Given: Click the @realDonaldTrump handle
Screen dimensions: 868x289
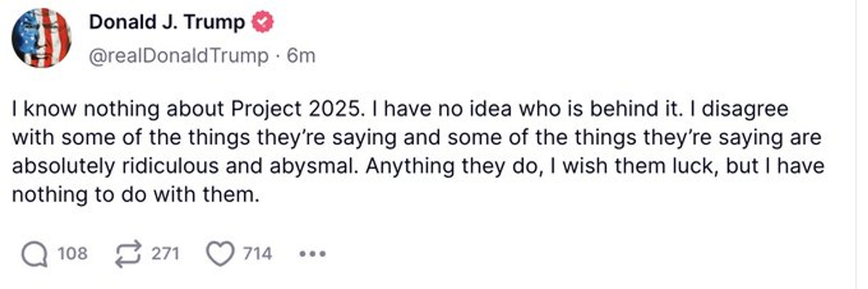Looking at the screenshot, I should click(x=179, y=56).
